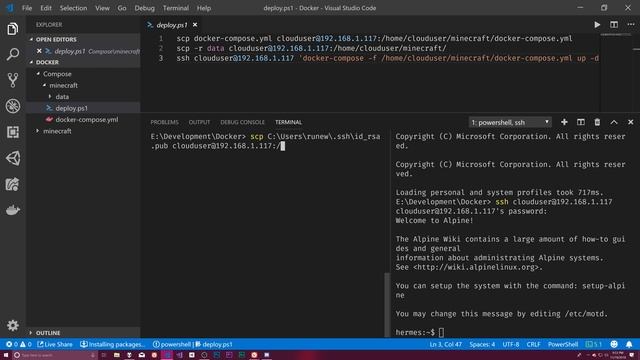
Task: Open the File menu
Action: tap(27, 8)
